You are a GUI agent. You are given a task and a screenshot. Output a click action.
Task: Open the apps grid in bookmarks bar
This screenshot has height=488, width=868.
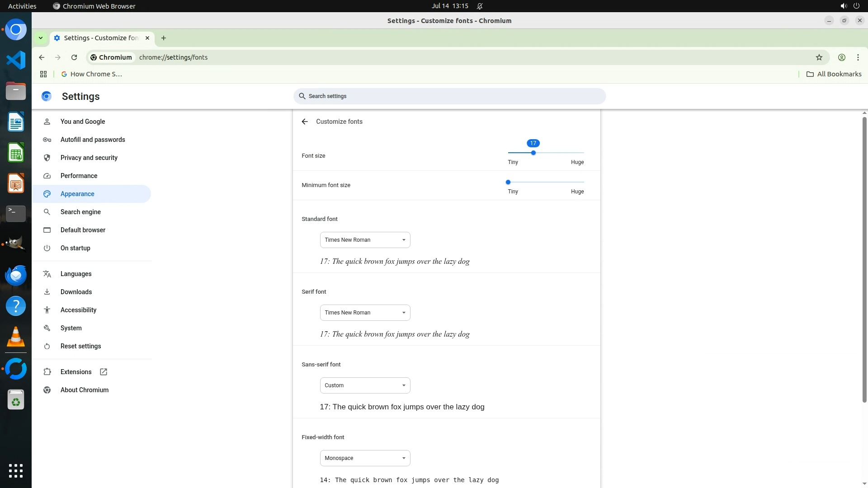(43, 74)
